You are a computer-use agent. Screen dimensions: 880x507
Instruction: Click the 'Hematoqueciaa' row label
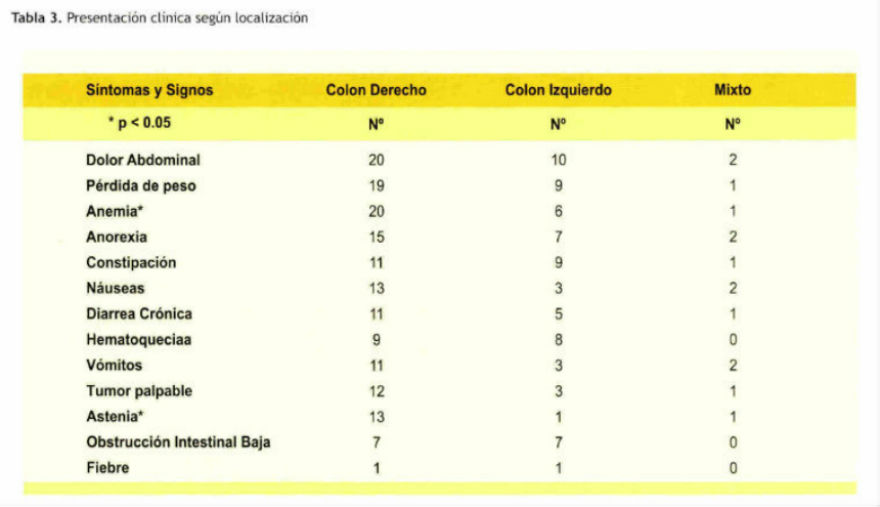(139, 340)
